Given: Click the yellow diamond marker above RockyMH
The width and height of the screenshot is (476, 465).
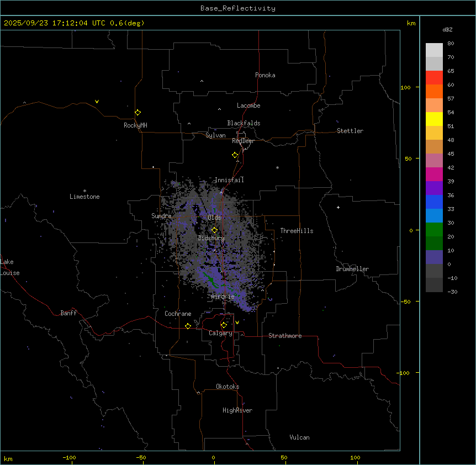Looking at the screenshot, I should coord(137,112).
